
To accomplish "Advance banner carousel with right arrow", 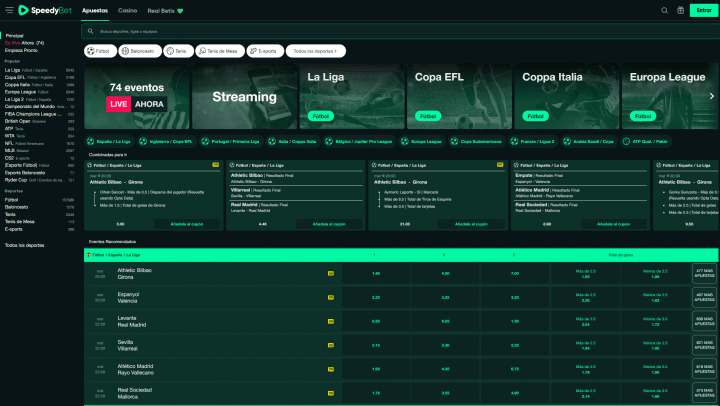I will coord(711,96).
